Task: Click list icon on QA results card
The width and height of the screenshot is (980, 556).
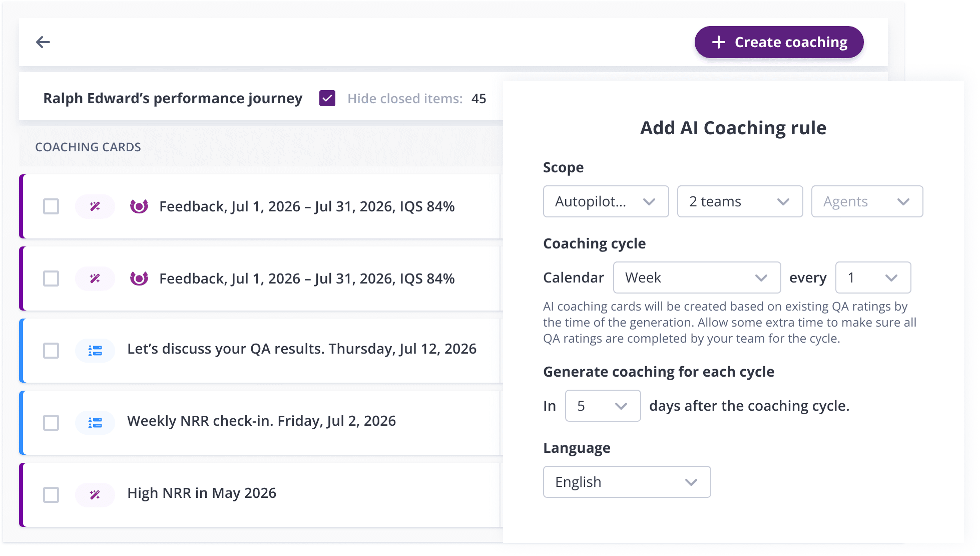Action: coord(95,351)
